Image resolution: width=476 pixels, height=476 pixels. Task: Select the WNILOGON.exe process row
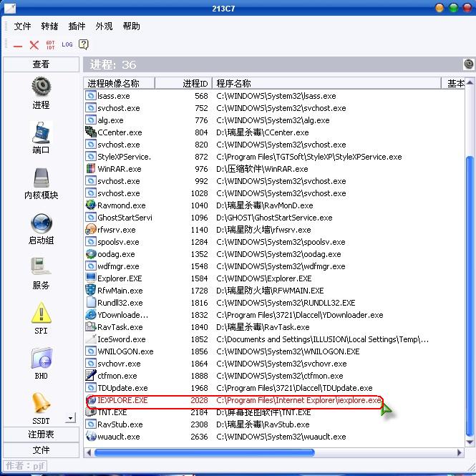pyautogui.click(x=274, y=351)
